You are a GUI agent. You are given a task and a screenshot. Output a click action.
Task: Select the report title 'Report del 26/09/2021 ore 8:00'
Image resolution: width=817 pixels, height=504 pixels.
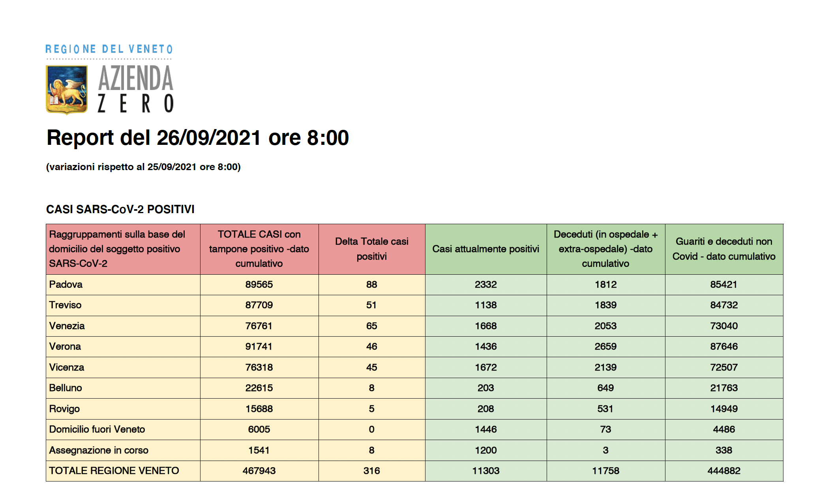coord(198,138)
